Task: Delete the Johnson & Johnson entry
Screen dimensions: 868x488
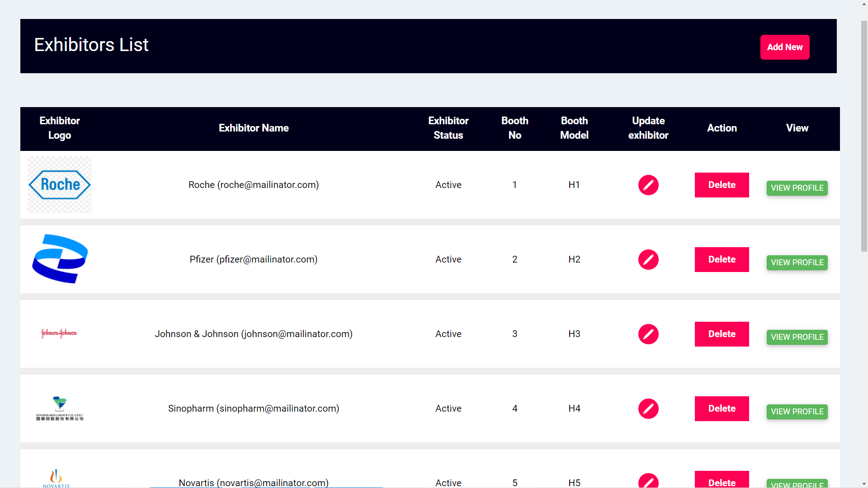Action: (x=722, y=333)
